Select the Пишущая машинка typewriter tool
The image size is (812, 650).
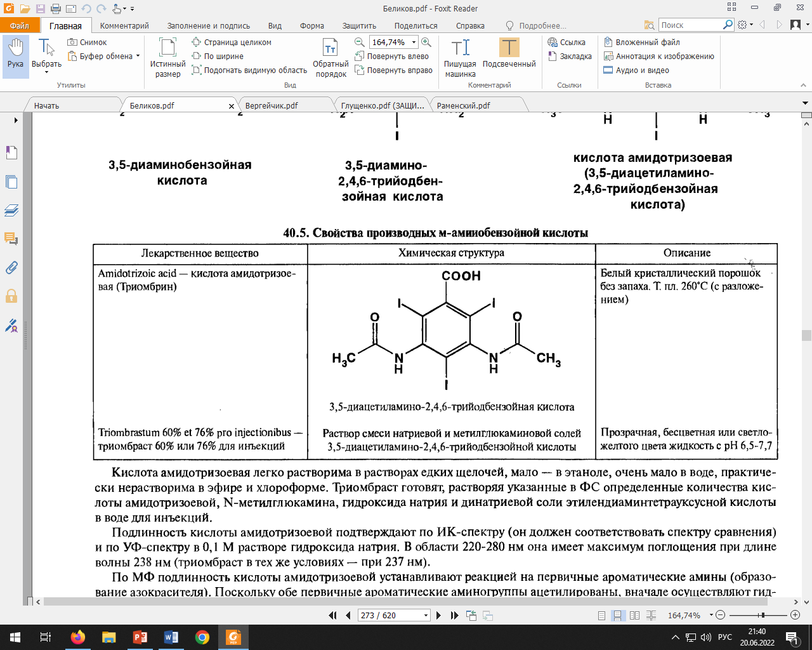coord(460,58)
